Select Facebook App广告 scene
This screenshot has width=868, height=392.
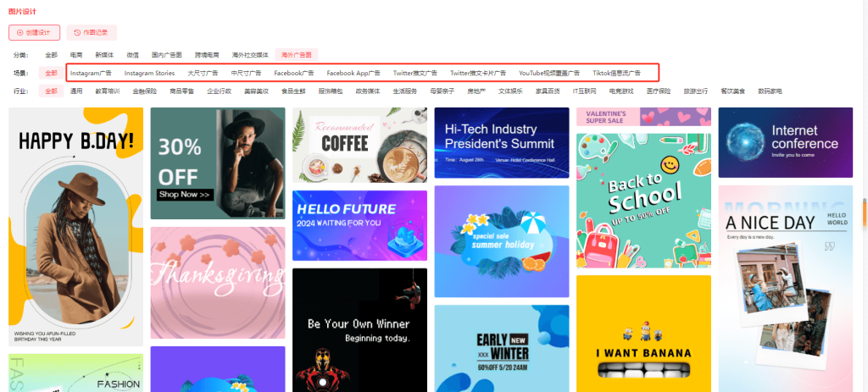(353, 73)
